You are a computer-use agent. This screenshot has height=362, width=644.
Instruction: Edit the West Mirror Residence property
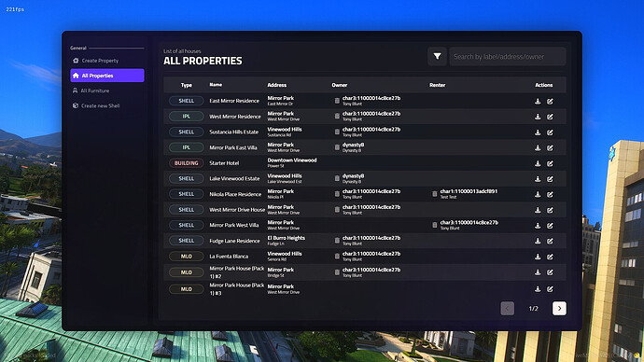click(x=550, y=117)
